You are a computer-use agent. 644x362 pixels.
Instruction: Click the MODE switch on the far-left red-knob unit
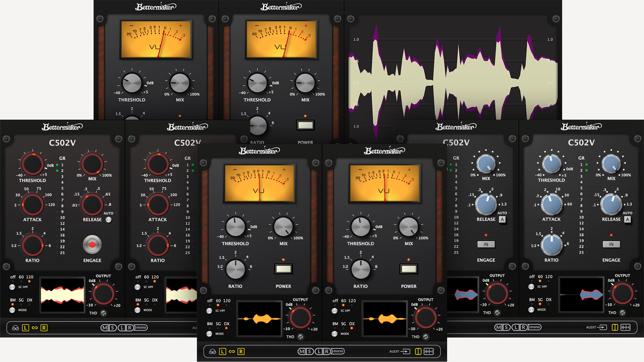[12, 310]
